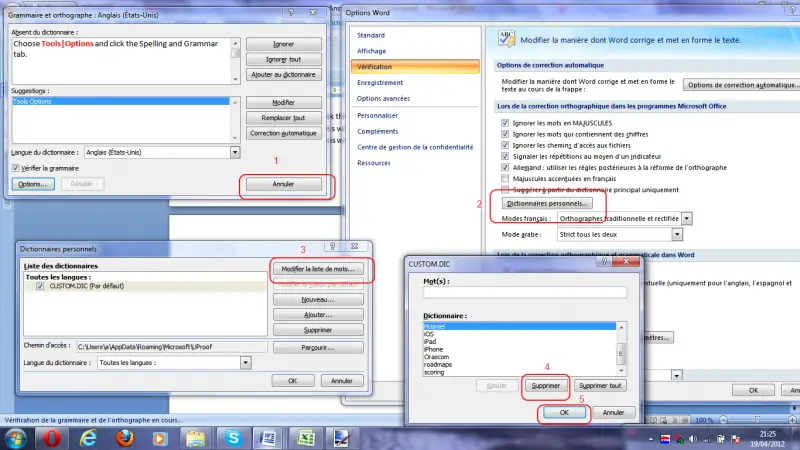Toggle Ignorer les mots en MAJUSCULES

505,123
